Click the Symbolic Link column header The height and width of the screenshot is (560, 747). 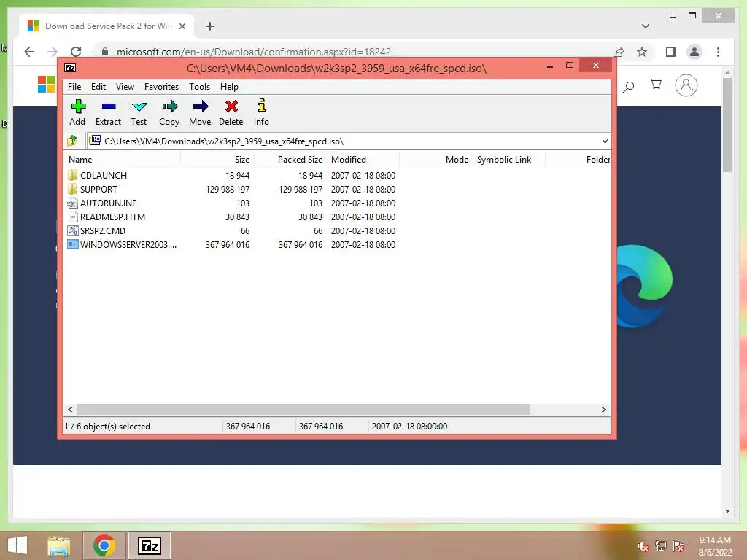coord(508,160)
